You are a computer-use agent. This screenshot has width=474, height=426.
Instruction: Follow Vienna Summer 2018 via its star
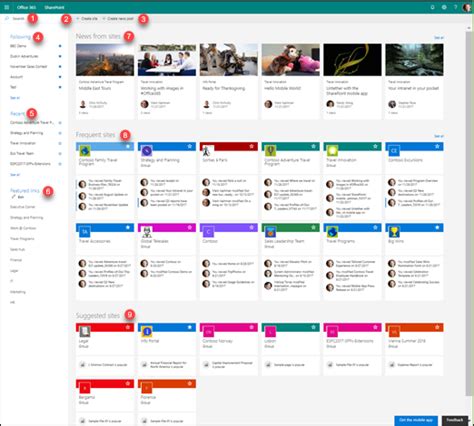coord(437,327)
